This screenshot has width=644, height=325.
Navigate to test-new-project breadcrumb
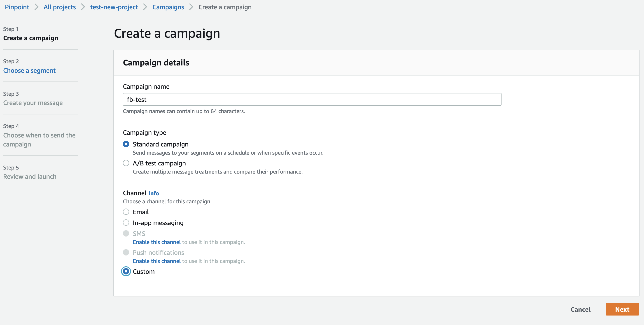coord(114,7)
